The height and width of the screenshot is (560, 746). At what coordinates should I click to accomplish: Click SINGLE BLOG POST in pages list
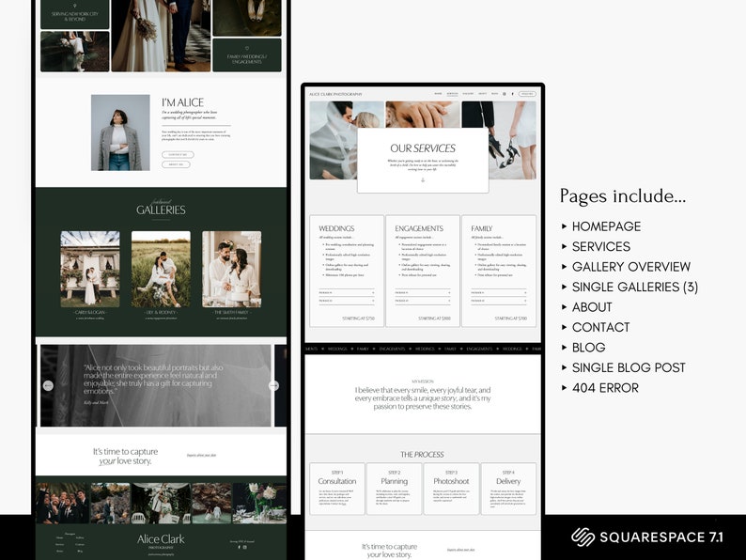point(629,367)
